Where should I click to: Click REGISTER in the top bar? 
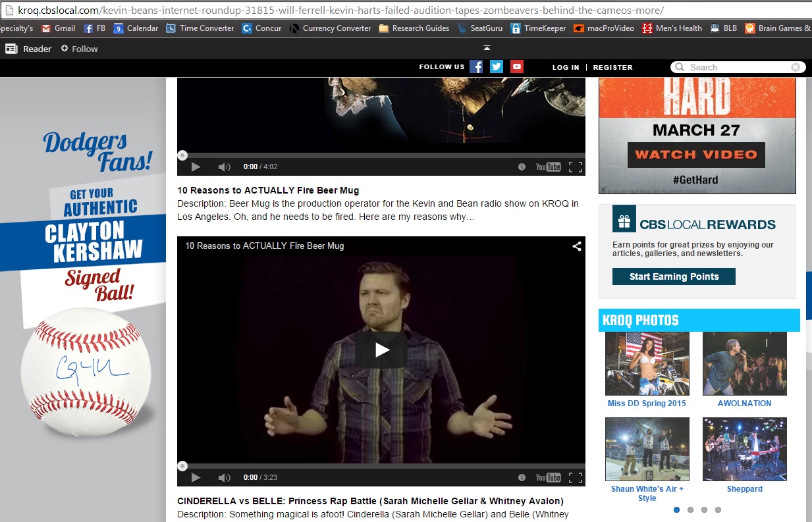(x=612, y=67)
